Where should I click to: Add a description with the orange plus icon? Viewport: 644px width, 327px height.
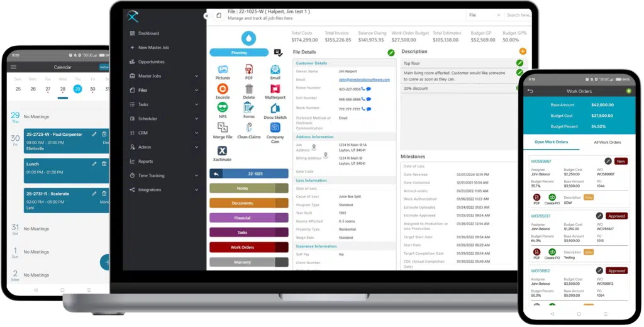[523, 52]
